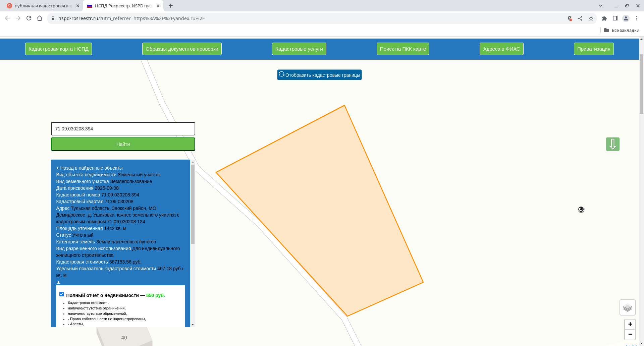Open the tab search dropdown chevron
The image size is (644, 346).
pyautogui.click(x=601, y=6)
